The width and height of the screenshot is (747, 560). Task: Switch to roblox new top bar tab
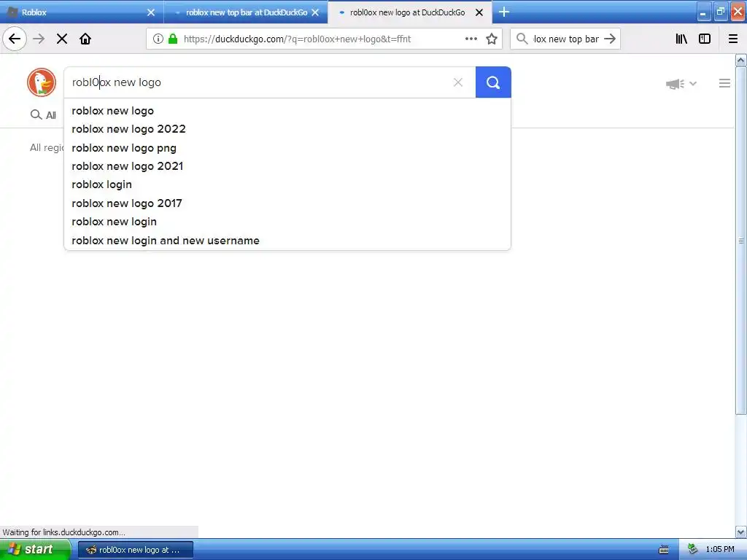pos(246,12)
